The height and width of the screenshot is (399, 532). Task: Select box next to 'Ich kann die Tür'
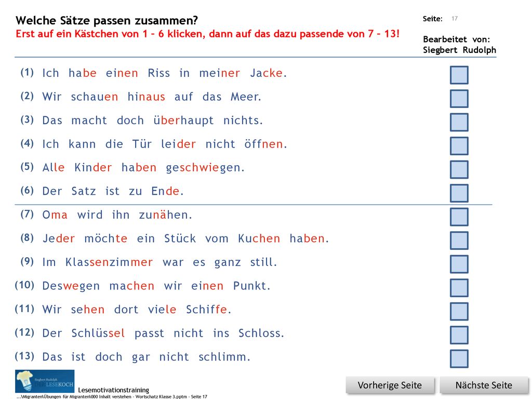click(x=459, y=146)
